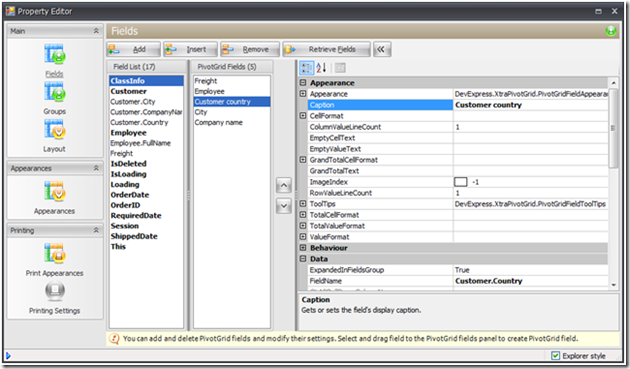This screenshot has height=369, width=630.
Task: Click the ImageIndex color box
Action: (460, 182)
